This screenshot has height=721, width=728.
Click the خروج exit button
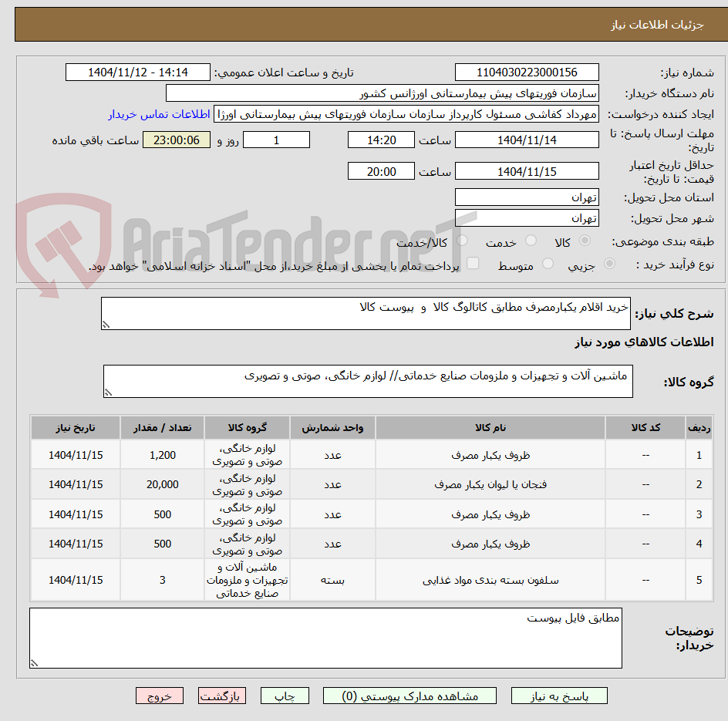pos(160,696)
